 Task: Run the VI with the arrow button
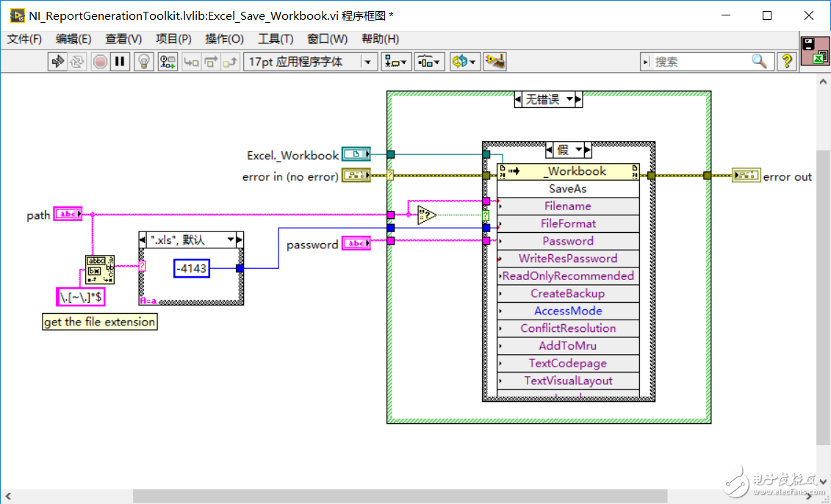pos(57,62)
